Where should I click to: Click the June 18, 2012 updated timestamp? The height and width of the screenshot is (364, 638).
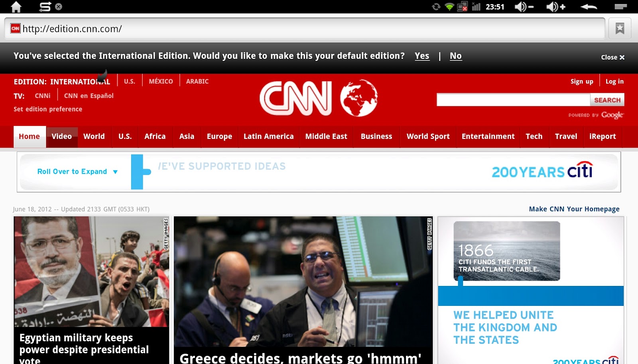[x=81, y=209]
